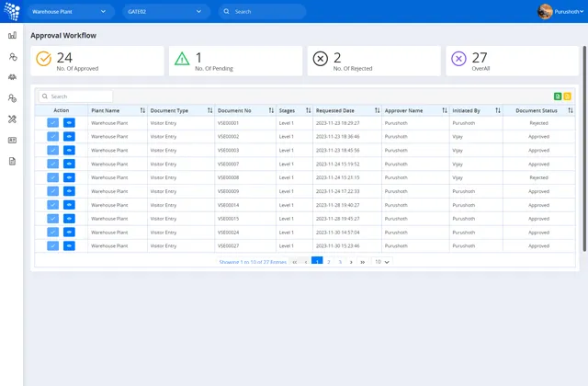Open the user settings sidebar icon
Screen dimensions: 588x386
(12, 98)
